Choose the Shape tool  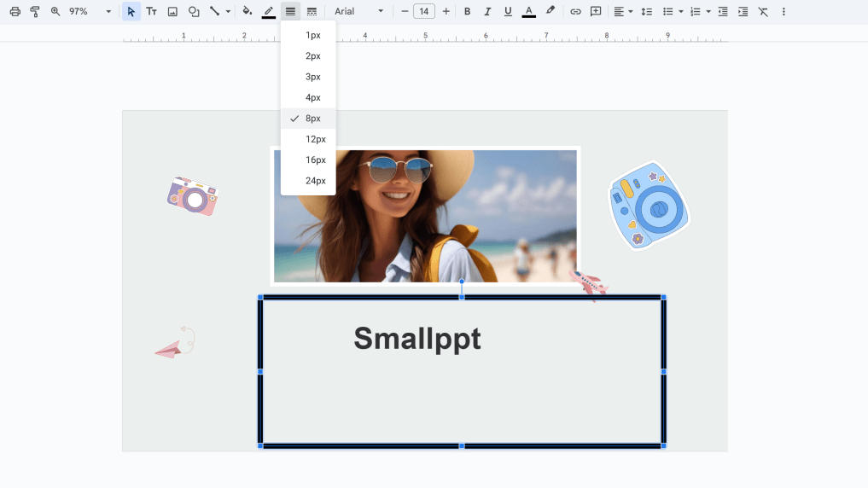point(194,11)
